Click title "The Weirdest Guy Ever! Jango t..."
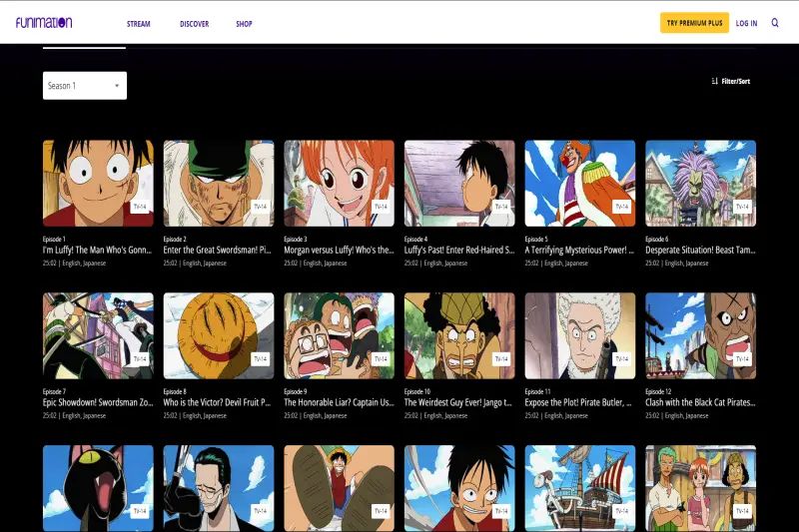799x532 pixels. click(x=458, y=402)
